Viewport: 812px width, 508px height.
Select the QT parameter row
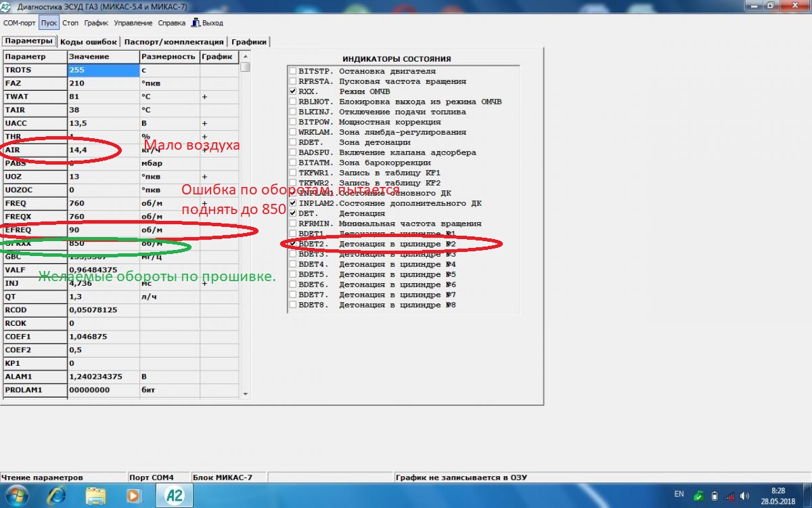click(120, 297)
